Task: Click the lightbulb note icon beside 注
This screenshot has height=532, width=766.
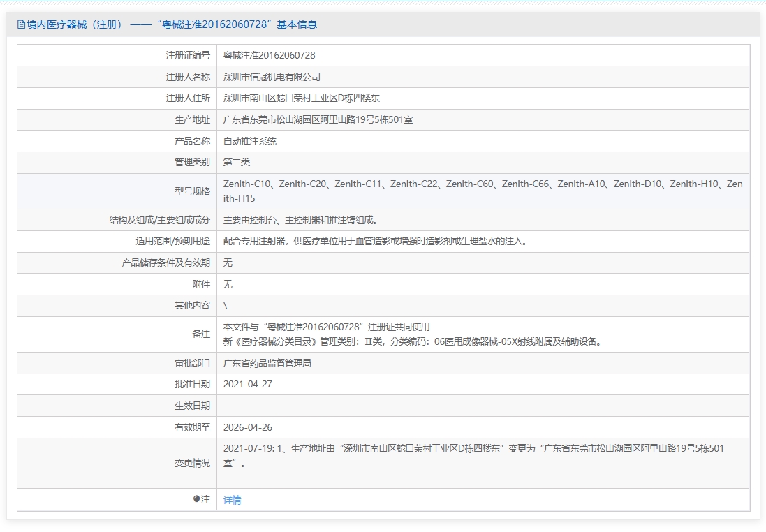Action: (196, 499)
